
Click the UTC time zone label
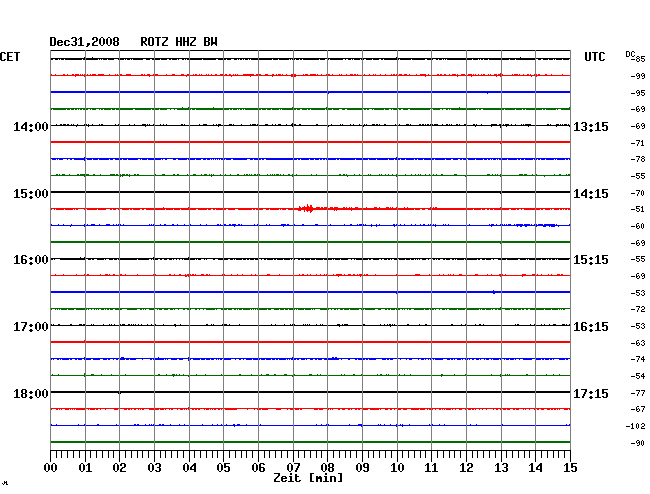pyautogui.click(x=594, y=57)
